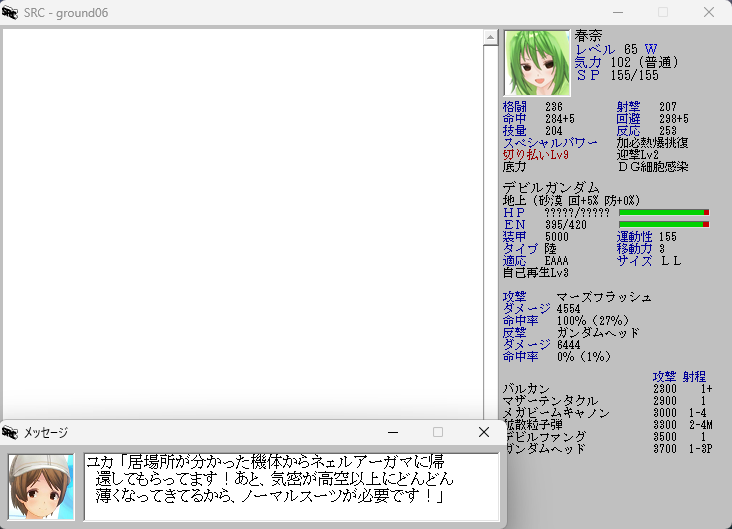
Task: Click the 射程 column header
Action: [x=694, y=376]
